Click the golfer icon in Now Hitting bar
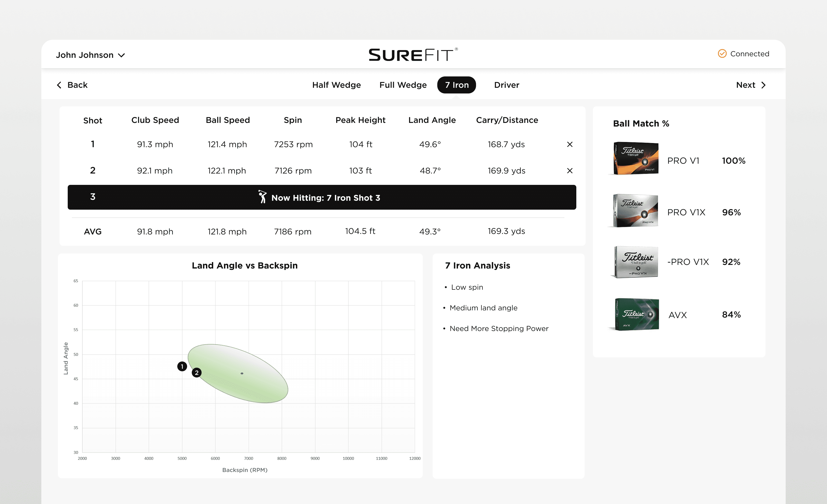Image resolution: width=827 pixels, height=504 pixels. (x=262, y=197)
